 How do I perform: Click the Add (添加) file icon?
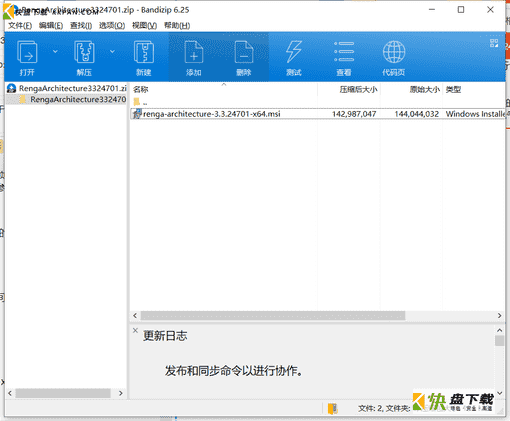point(194,52)
